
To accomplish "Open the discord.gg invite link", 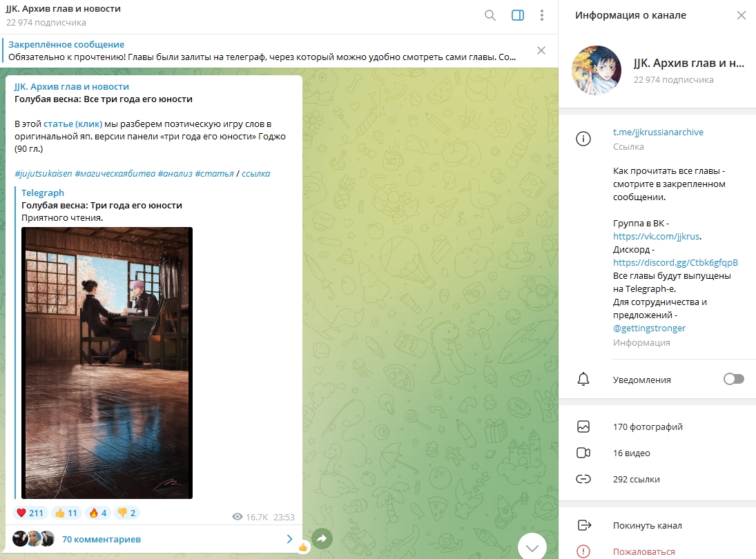I will [x=675, y=263].
